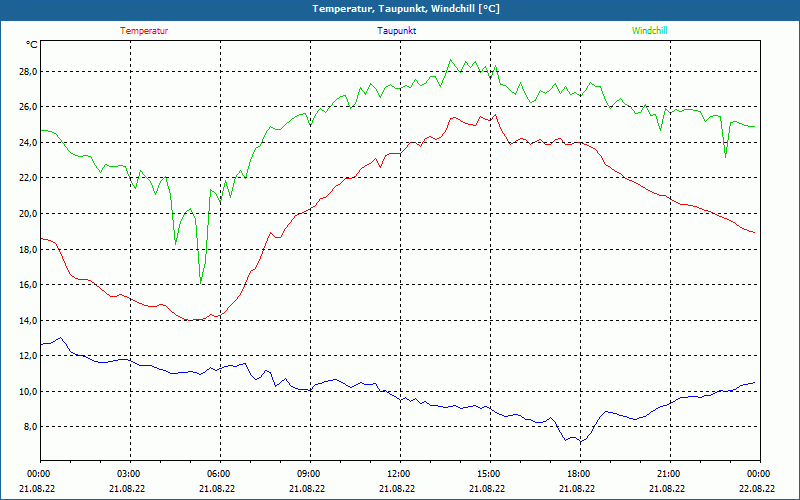The height and width of the screenshot is (500, 800).
Task: Click the '00:00' time label dated 22.08.22
Action: pyautogui.click(x=758, y=474)
